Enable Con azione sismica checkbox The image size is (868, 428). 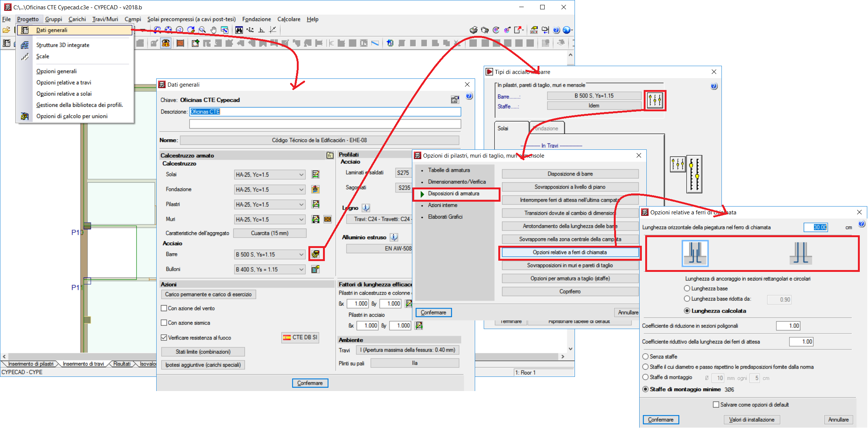click(164, 323)
